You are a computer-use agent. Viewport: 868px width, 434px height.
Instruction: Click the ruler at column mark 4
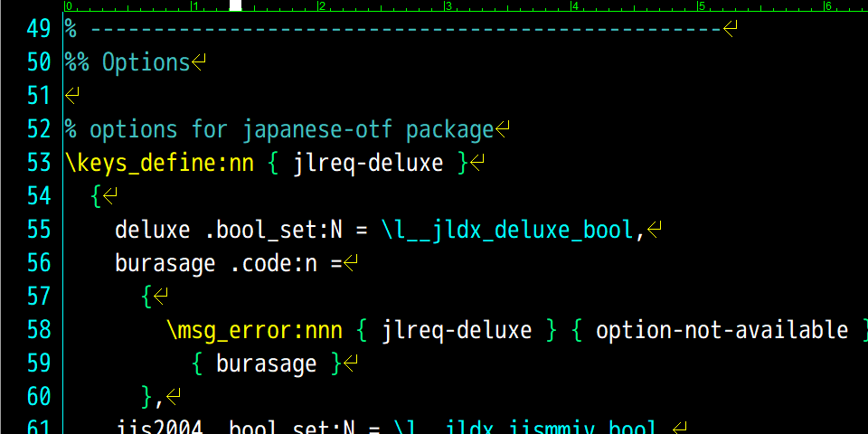pos(575,6)
